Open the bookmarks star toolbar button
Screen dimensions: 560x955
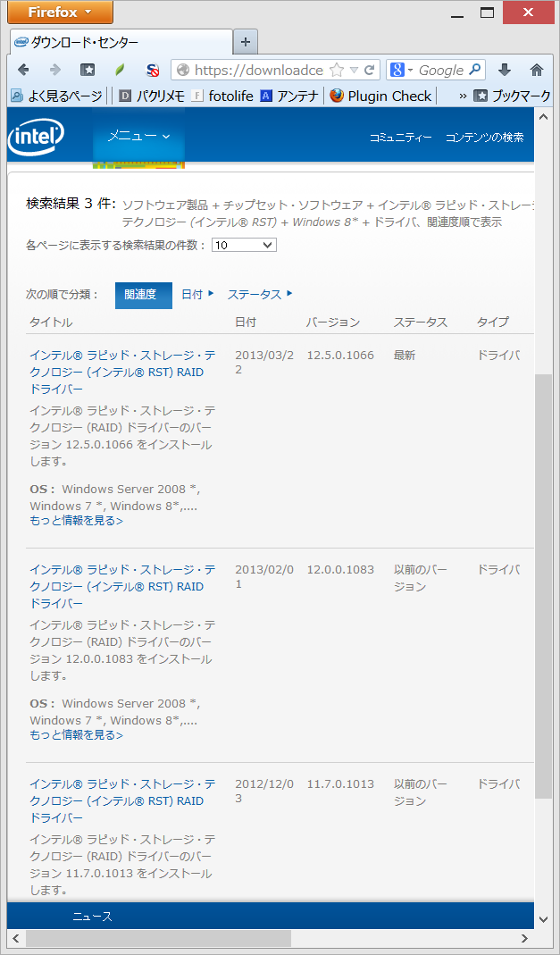point(88,70)
